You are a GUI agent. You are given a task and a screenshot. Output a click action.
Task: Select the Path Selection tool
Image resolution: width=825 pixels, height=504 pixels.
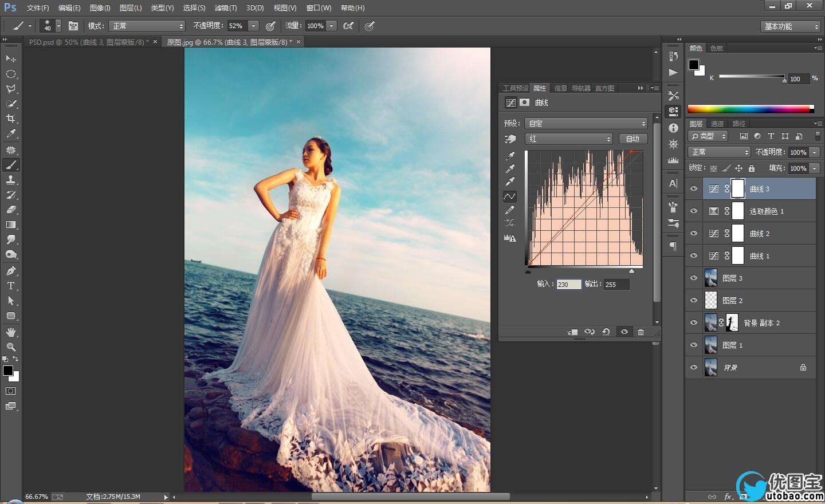coord(10,301)
